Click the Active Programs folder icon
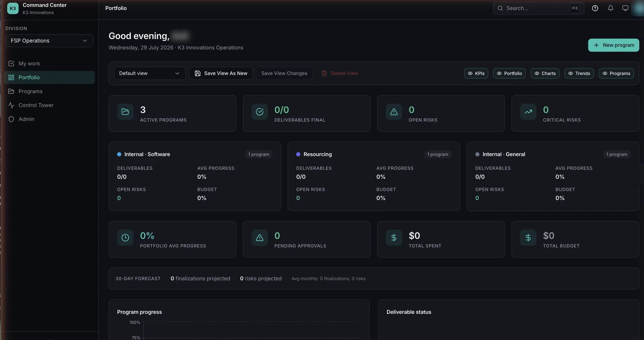Image resolution: width=644 pixels, height=340 pixels. coord(125,112)
